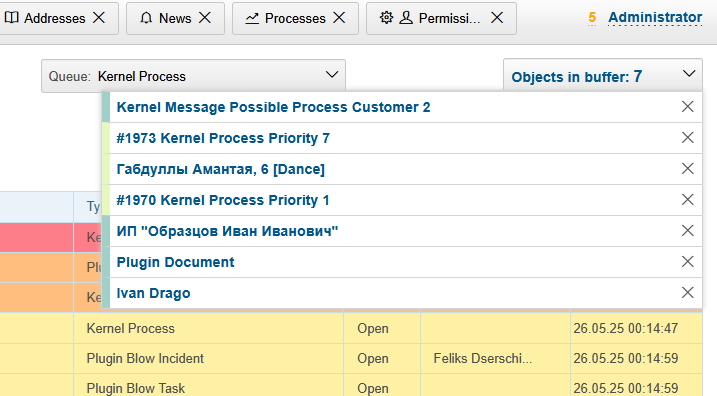Close the Processes tab
The image size is (717, 396).
coord(339,18)
